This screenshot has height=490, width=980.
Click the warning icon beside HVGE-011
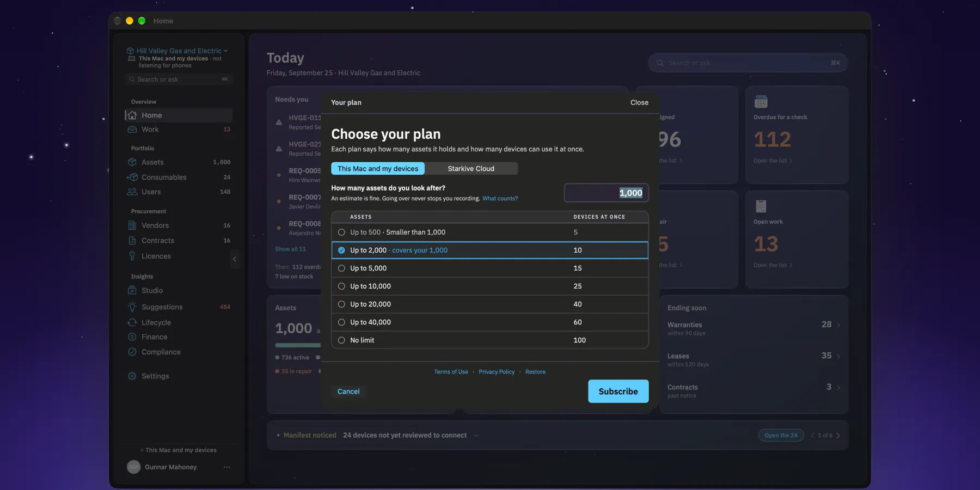point(279,122)
